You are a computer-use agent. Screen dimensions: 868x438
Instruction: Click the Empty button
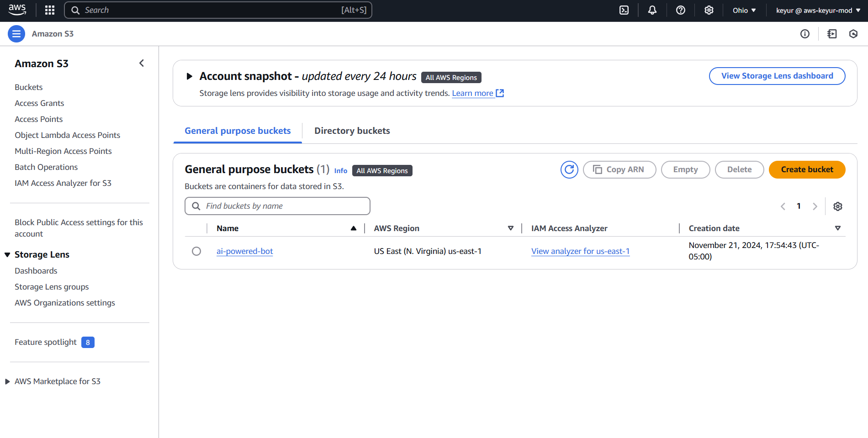click(686, 169)
